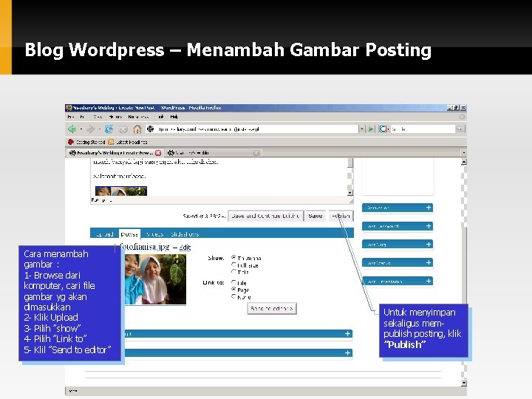532x399 pixels.
Task: Reload the page with the Reload icon
Action: click(x=109, y=129)
